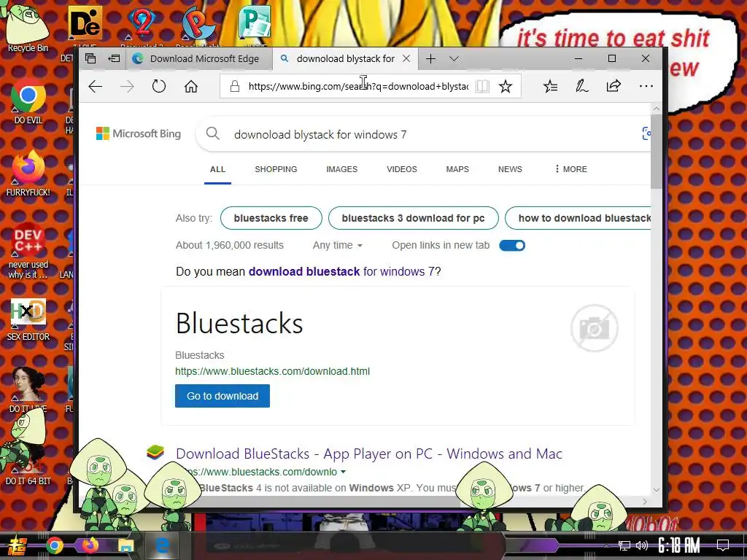Open Download BlueStacks App Player result
The height and width of the screenshot is (560, 747).
coord(368,454)
